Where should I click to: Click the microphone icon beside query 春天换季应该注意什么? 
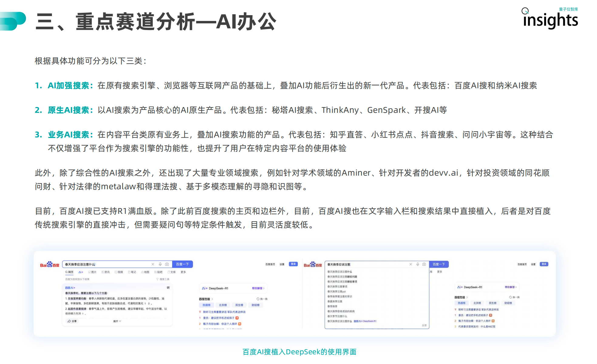coord(160,264)
